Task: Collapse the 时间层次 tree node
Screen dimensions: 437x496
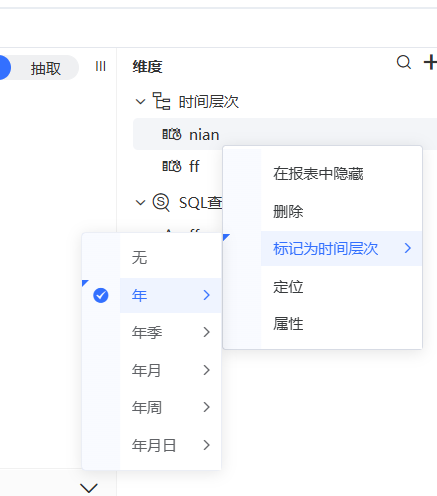Action: point(141,102)
